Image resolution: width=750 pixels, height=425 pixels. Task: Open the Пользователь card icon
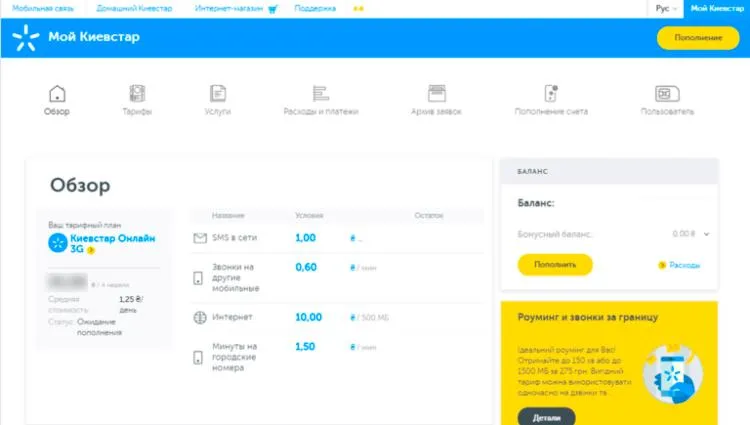tap(667, 94)
